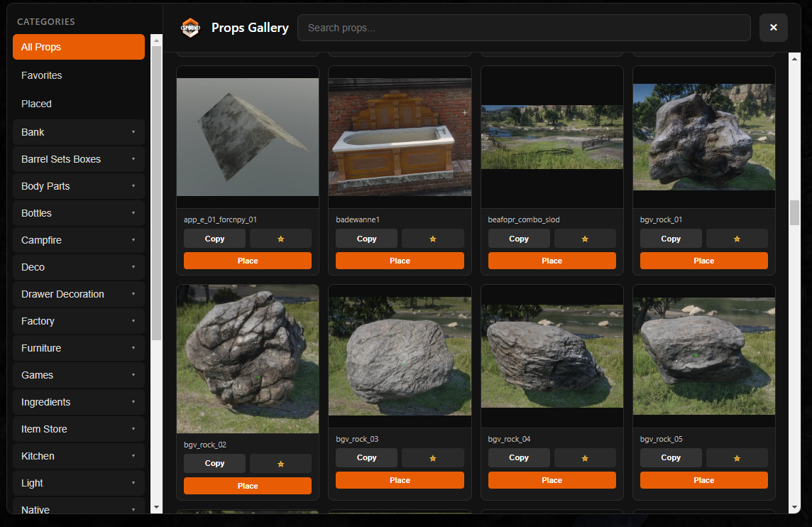Screen dimensions: 812x527
Task: Click the bgv_rock_03 rock thumbnail
Action: [x=400, y=356]
